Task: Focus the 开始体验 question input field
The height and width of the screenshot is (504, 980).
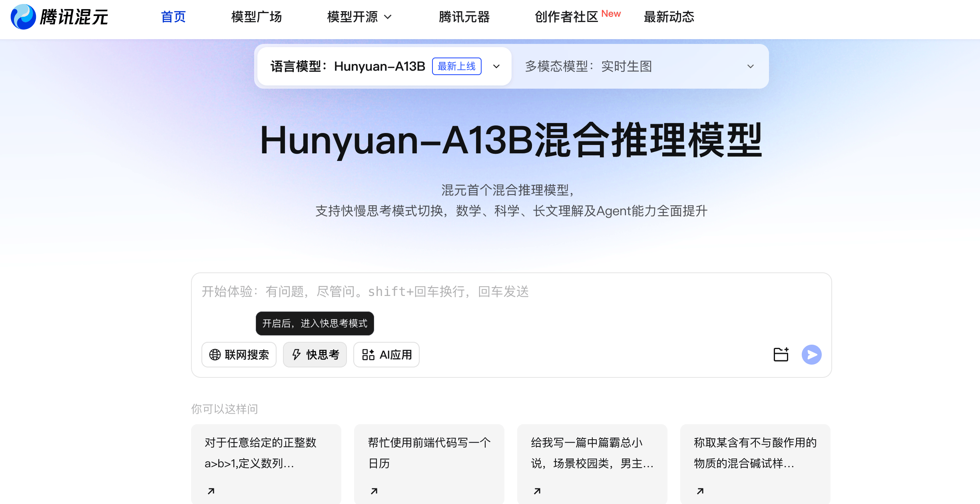Action: (x=512, y=292)
